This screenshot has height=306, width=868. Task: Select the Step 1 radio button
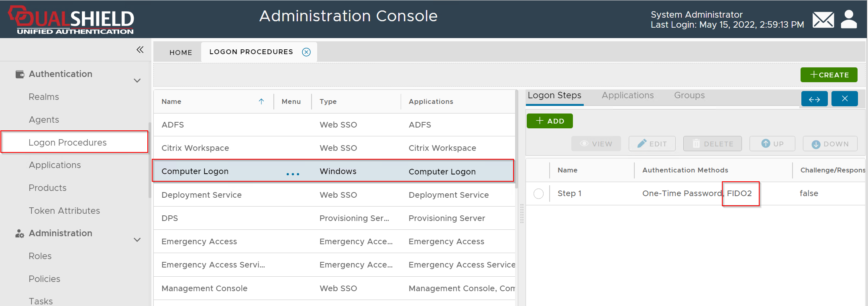coord(538,194)
